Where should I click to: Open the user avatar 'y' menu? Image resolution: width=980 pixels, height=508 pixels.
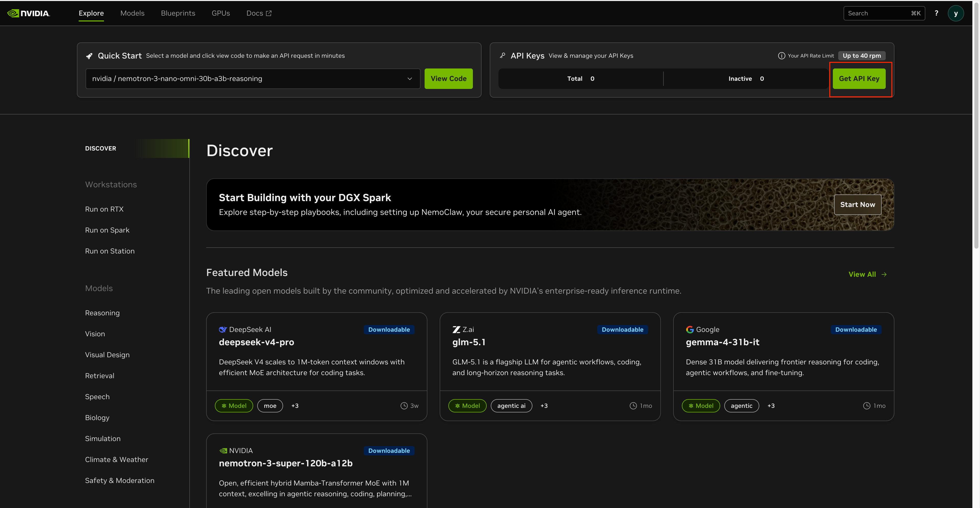tap(956, 13)
